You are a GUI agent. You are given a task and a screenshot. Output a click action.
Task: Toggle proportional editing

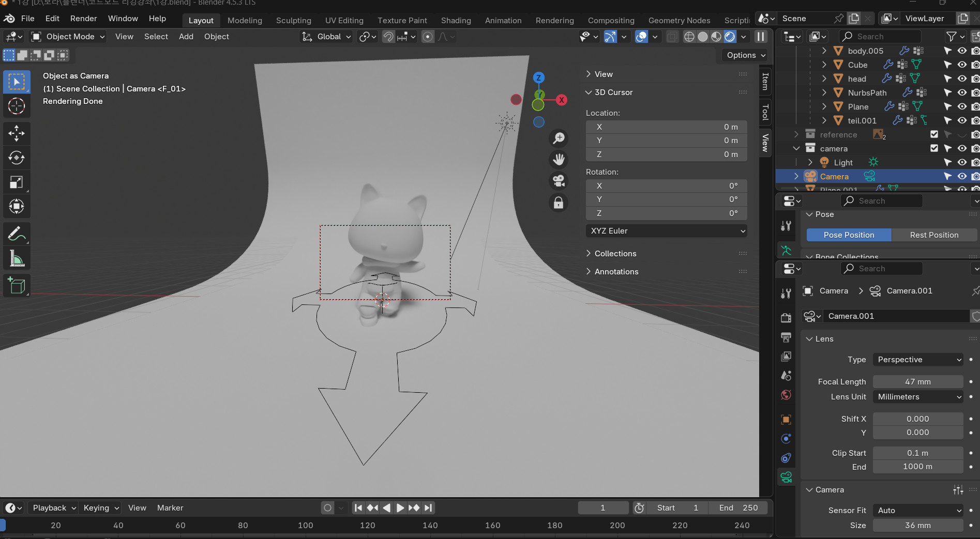pos(428,37)
